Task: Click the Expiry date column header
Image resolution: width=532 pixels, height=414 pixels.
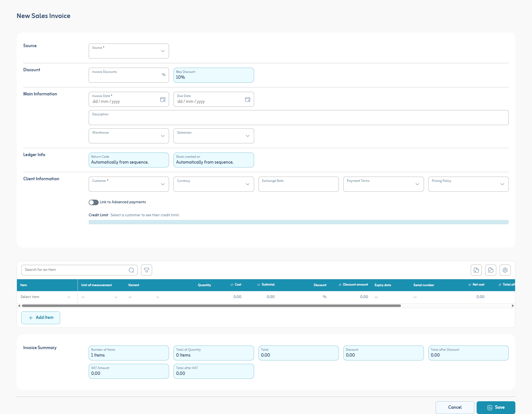Action: coord(383,285)
